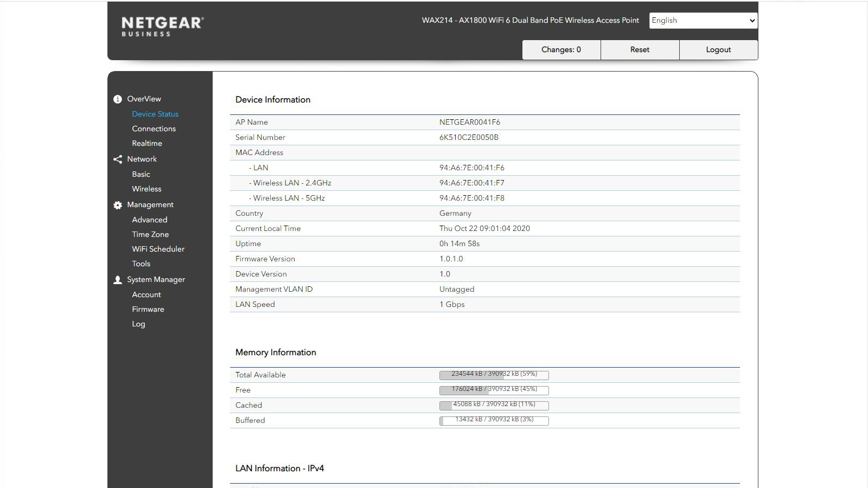Open the English language dropdown
Screen dimensions: 868x488
coord(703,21)
